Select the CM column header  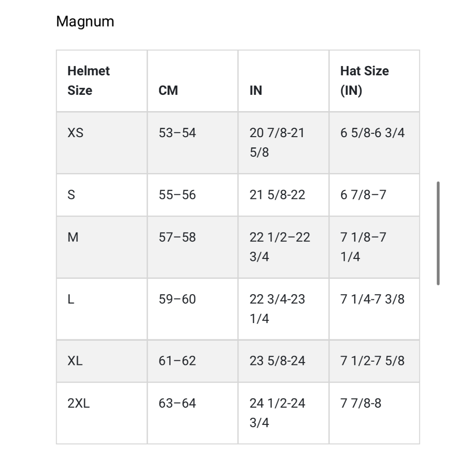tap(192, 81)
